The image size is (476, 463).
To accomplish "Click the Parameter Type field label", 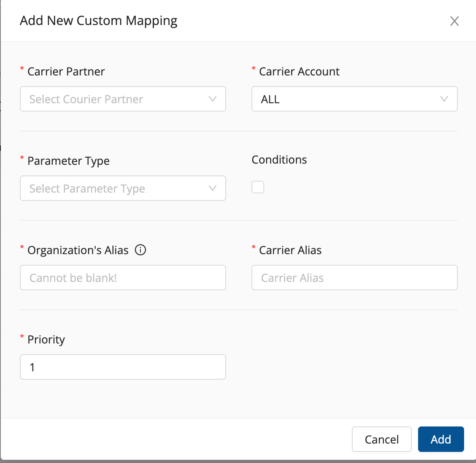I will pyautogui.click(x=68, y=161).
